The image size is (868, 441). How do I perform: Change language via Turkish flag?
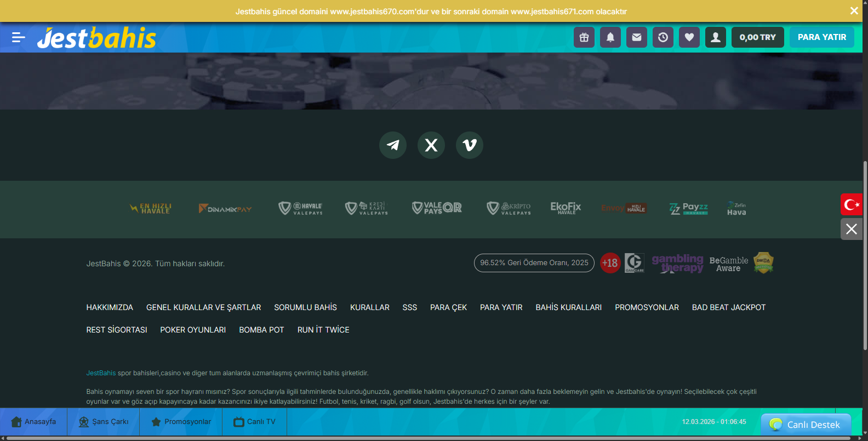point(852,205)
